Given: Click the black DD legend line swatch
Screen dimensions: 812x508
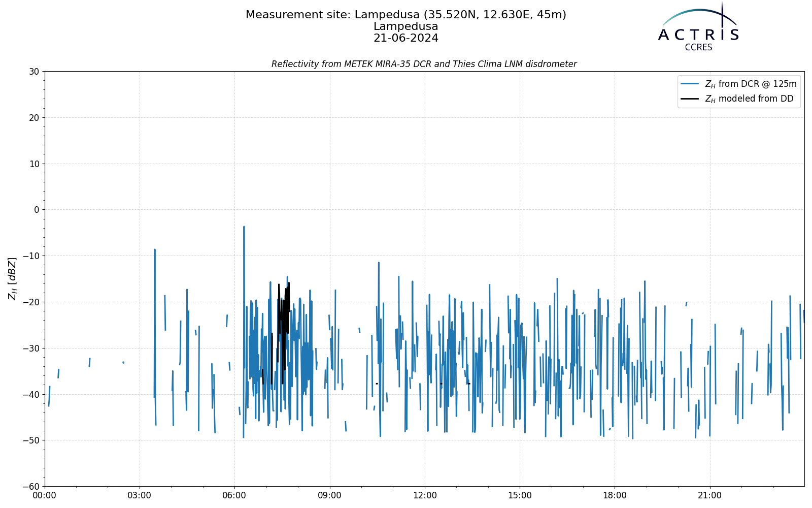Looking at the screenshot, I should click(691, 99).
